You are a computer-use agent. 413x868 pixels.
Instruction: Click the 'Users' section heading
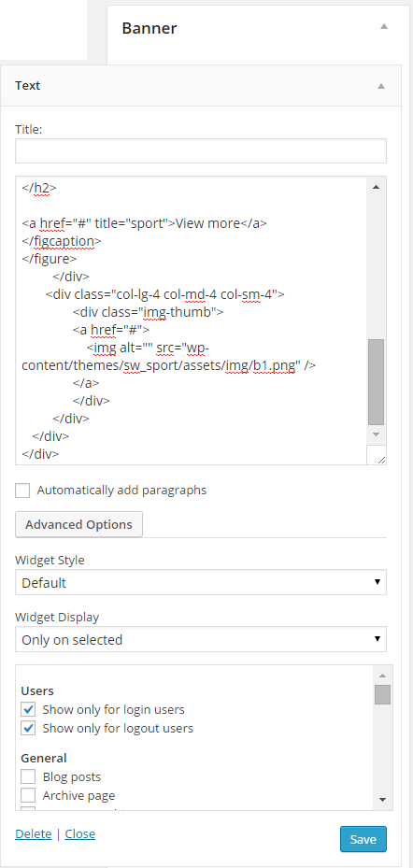[37, 690]
